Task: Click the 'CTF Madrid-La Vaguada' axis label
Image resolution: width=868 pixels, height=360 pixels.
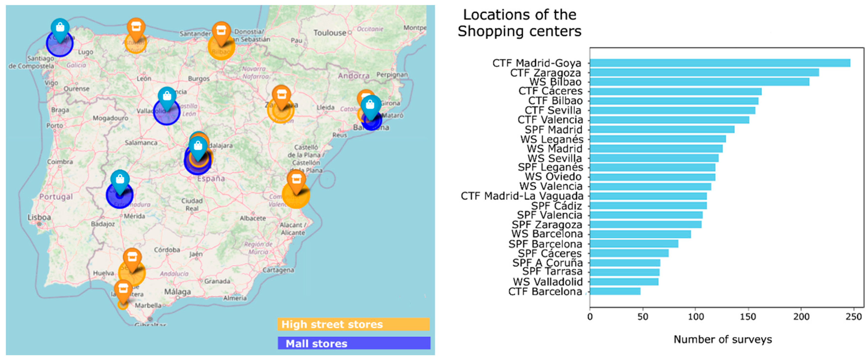Action: (x=522, y=196)
